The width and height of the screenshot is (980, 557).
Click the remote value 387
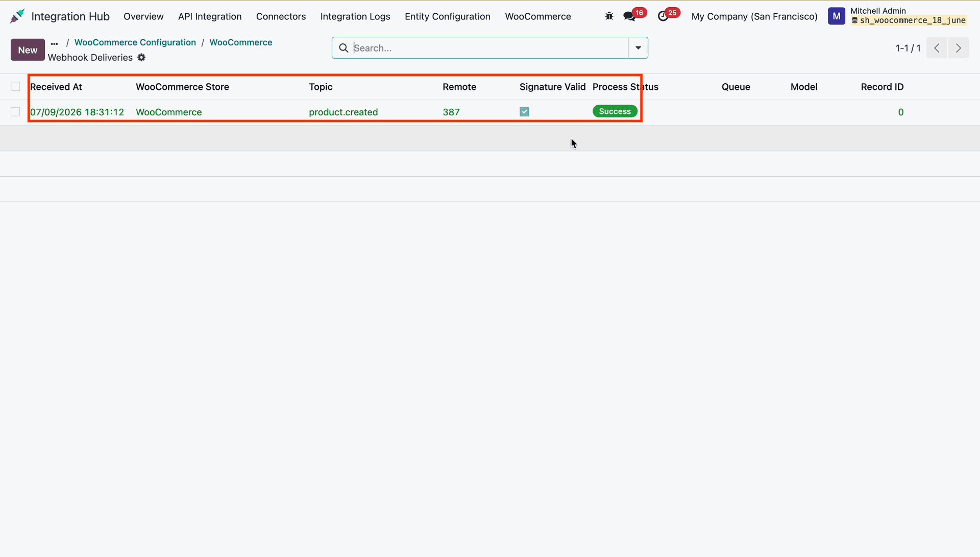click(x=451, y=112)
